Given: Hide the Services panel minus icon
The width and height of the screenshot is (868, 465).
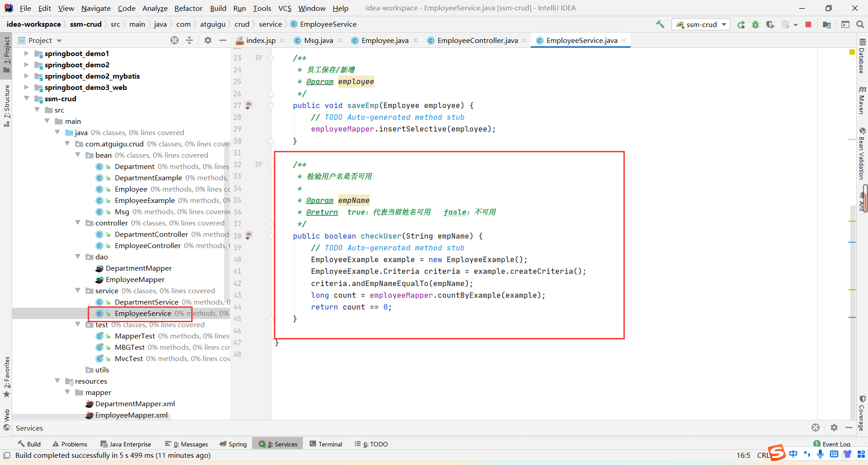Looking at the screenshot, I should (849, 427).
